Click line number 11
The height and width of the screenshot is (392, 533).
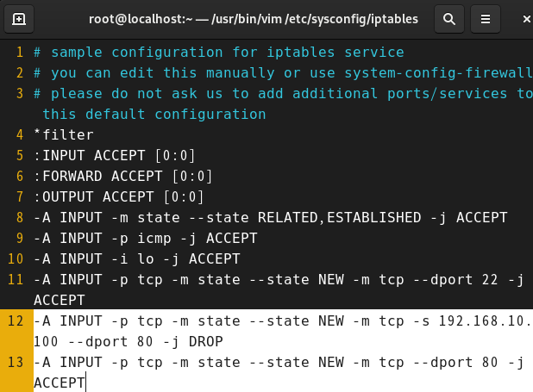coord(16,279)
